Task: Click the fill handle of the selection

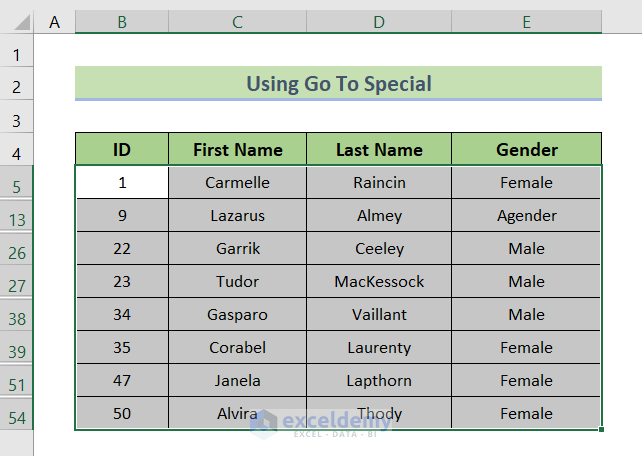Action: 602,430
